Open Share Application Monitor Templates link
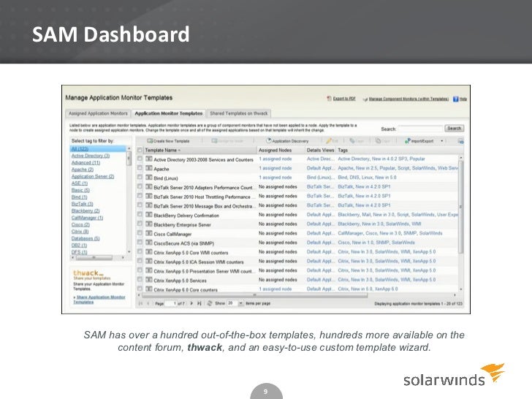 click(x=99, y=300)
